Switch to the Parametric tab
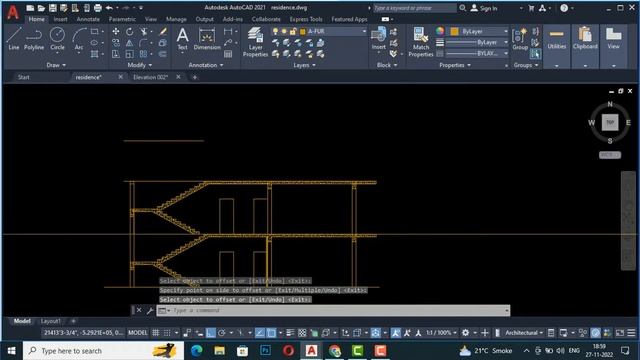640x360 pixels. [x=122, y=19]
